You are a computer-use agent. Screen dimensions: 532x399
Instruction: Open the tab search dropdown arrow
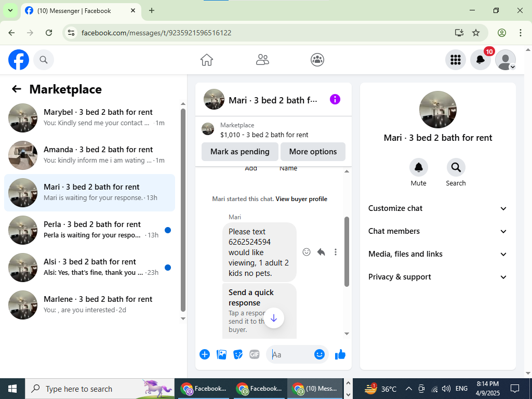10,10
